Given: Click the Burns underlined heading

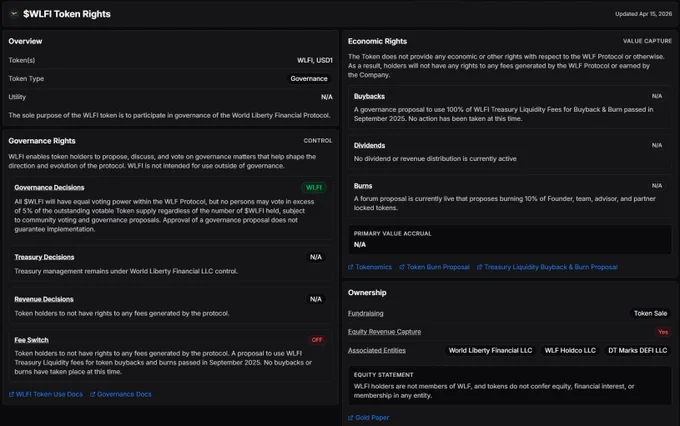Looking at the screenshot, I should tap(363, 186).
